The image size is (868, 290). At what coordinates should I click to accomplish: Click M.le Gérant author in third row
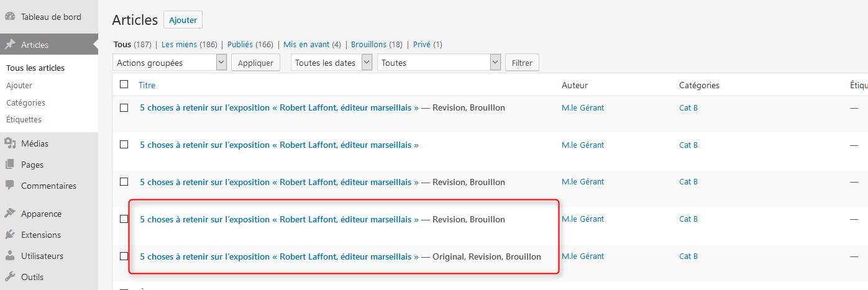[x=583, y=182]
